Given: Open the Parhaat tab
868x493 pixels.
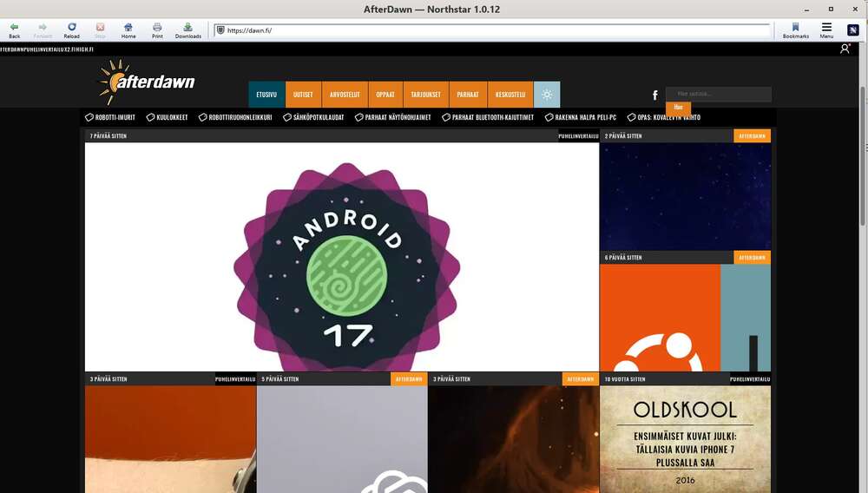Looking at the screenshot, I should [x=468, y=95].
